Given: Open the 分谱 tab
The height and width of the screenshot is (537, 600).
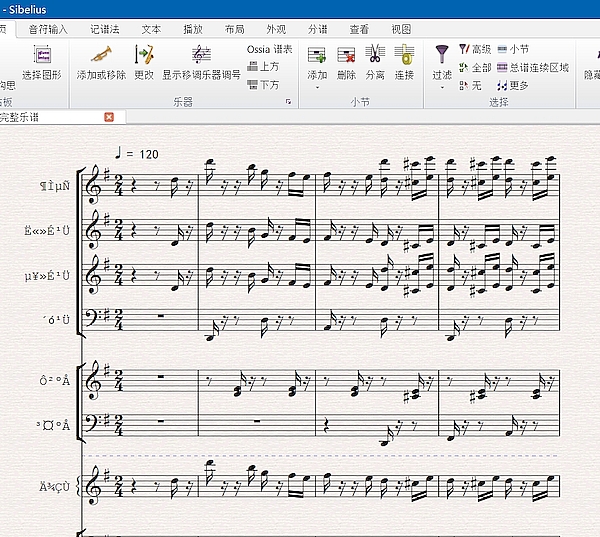Looking at the screenshot, I should click(318, 29).
